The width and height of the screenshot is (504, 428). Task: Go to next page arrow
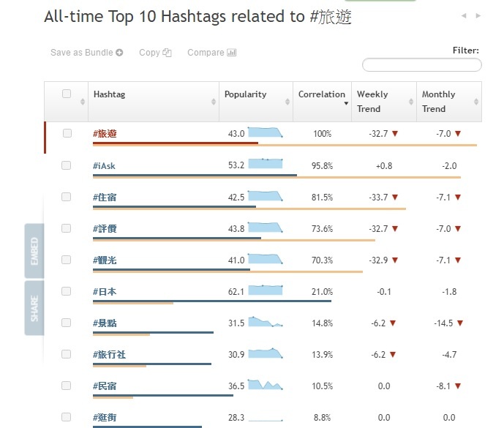pos(478,15)
